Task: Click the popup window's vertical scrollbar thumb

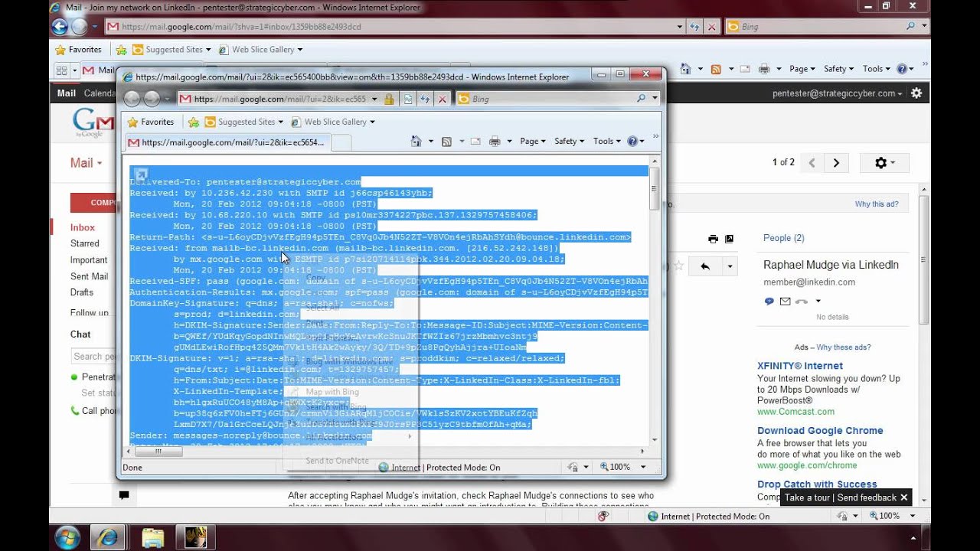Action: (655, 189)
